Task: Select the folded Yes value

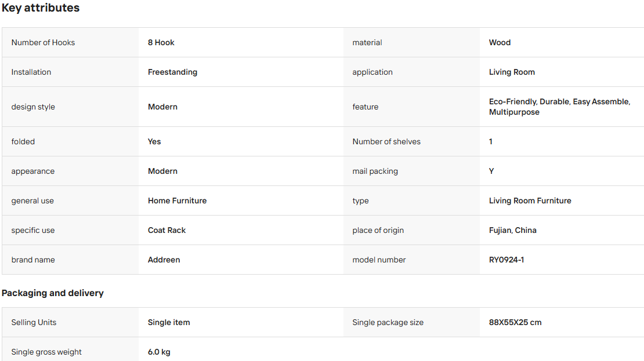Action: (154, 141)
